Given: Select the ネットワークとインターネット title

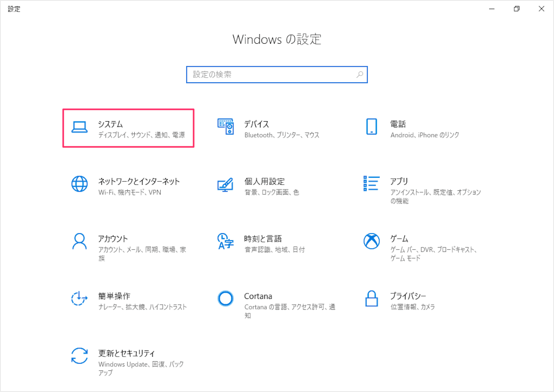Looking at the screenshot, I should point(139,181).
